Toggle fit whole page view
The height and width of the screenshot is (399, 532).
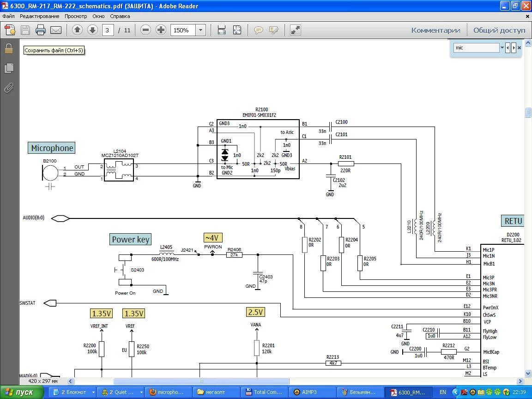[x=237, y=30]
